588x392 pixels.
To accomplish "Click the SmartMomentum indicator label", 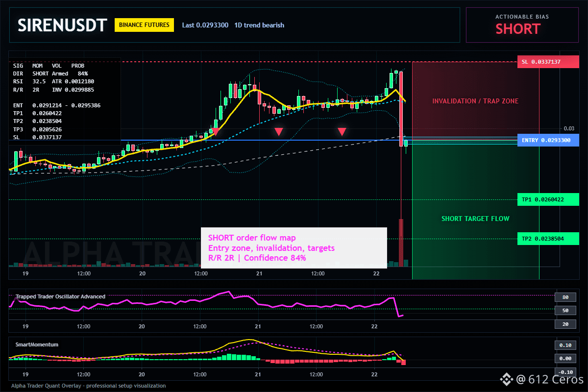I will [37, 344].
